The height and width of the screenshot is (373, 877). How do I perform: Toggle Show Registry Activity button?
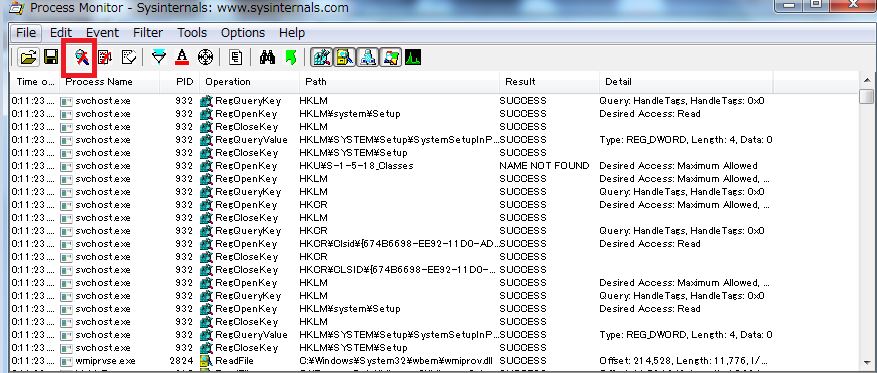(x=322, y=57)
